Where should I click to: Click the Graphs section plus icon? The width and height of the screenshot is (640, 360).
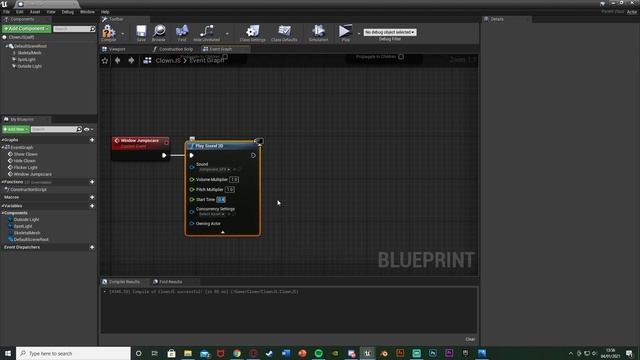pos(92,140)
